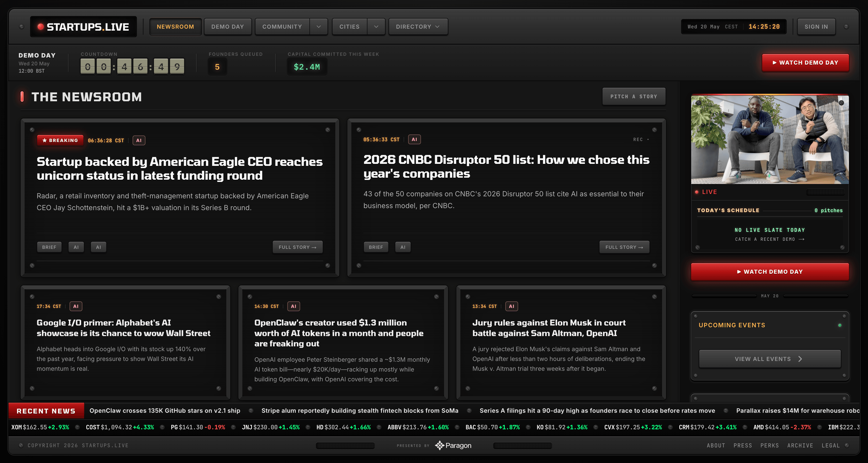Click the Upcoming Events heading
This screenshot has width=868, height=463.
coord(732,325)
